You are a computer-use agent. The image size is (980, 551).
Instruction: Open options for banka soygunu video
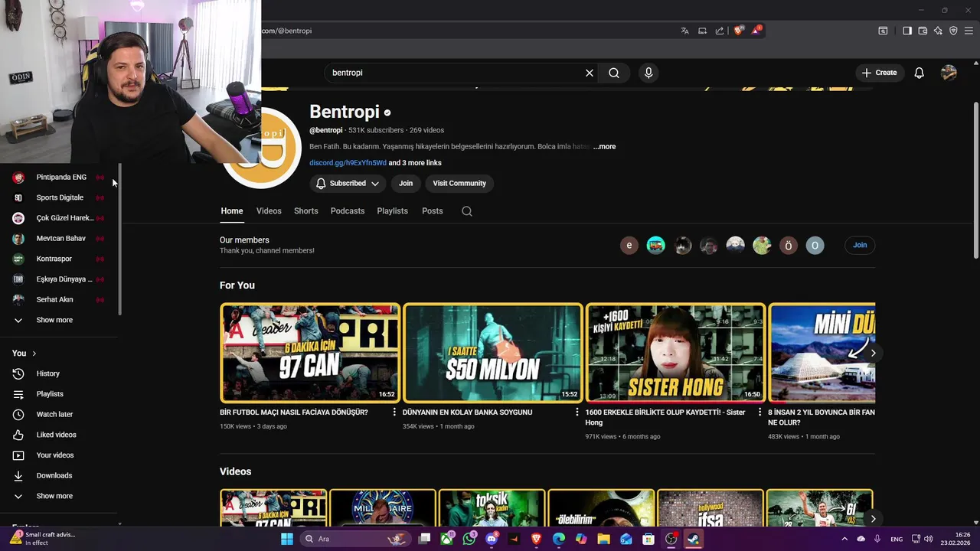pos(577,412)
